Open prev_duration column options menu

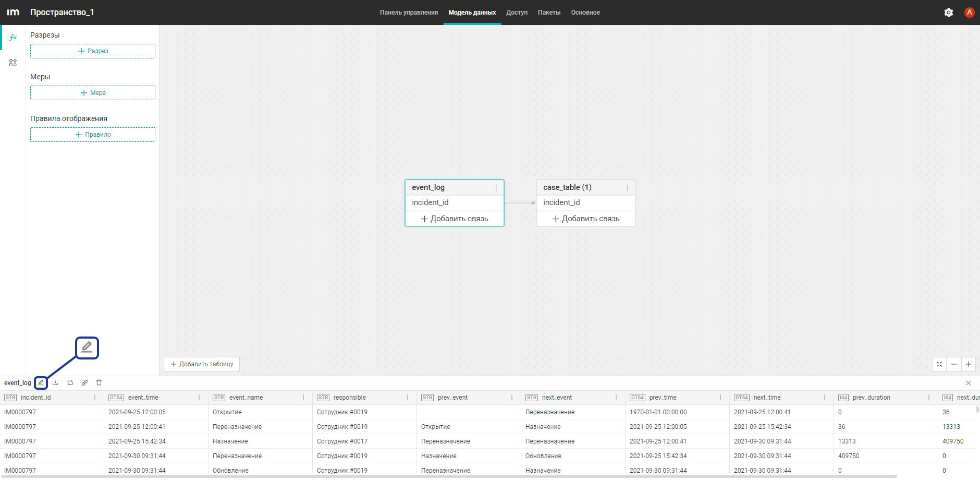click(929, 398)
